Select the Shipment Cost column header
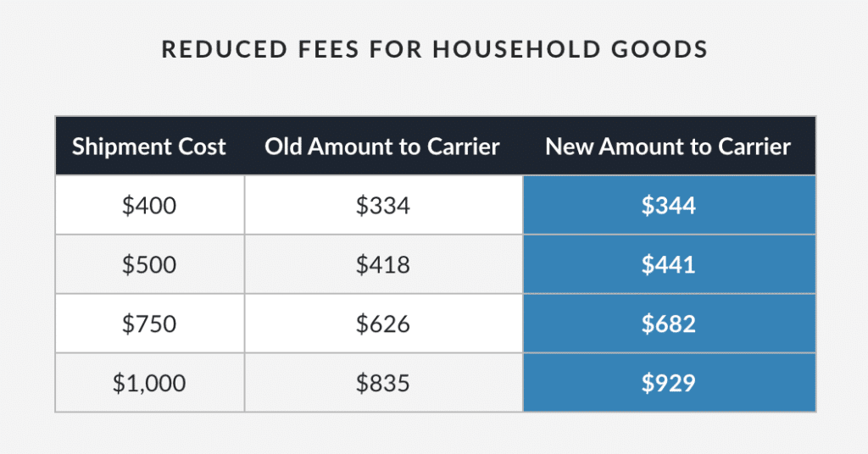The width and height of the screenshot is (868, 454). [149, 147]
